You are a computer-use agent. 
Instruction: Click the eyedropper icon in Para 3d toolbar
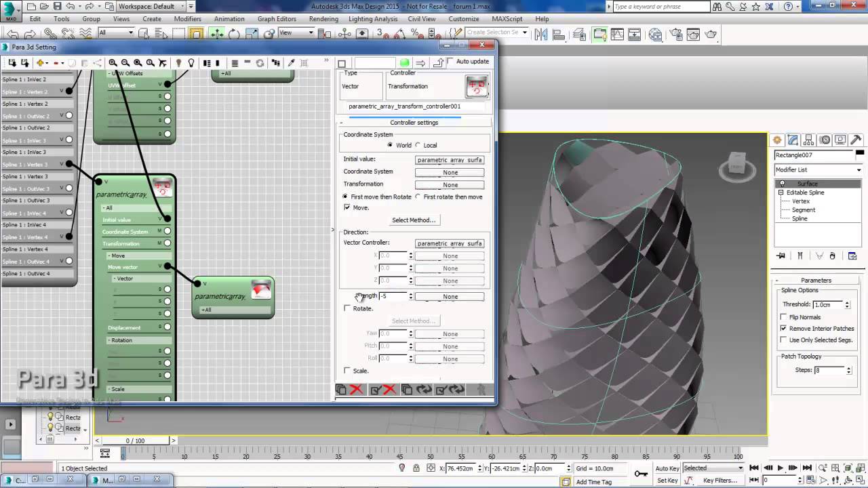(292, 63)
